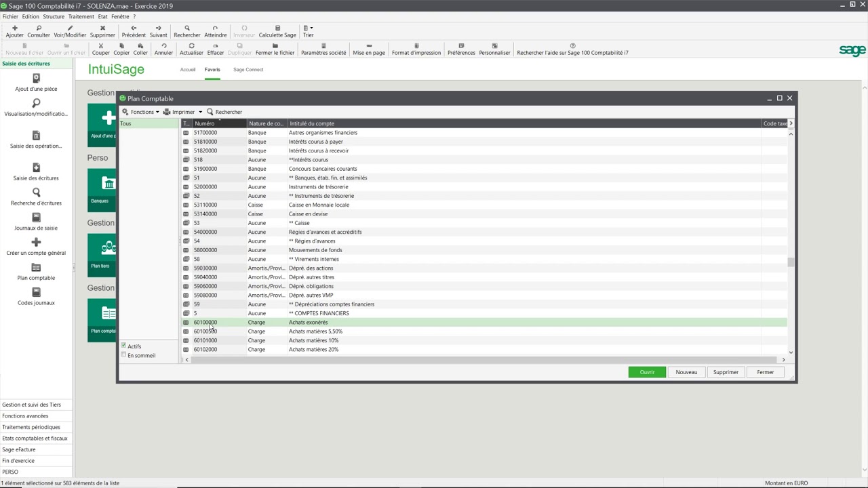This screenshot has height=488, width=868.
Task: Open Créer un compte général sidebar item
Action: pos(36,247)
